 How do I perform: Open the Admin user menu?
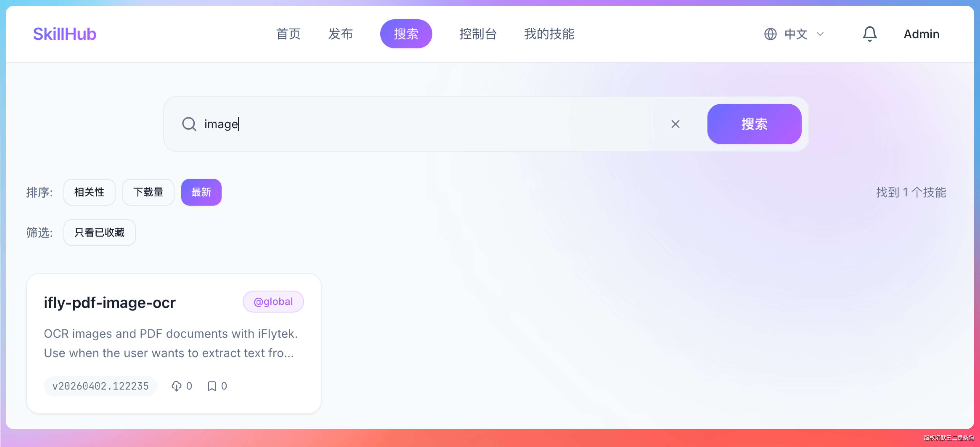tap(921, 34)
